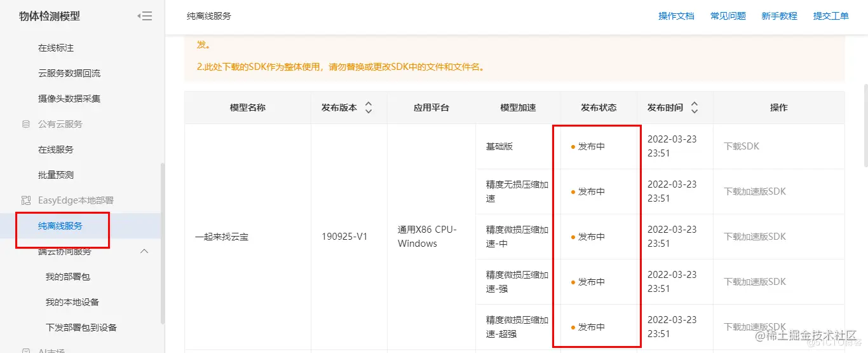Click 下载加速版SDK for 精度无损压缩加速
868x353 pixels.
pos(755,191)
